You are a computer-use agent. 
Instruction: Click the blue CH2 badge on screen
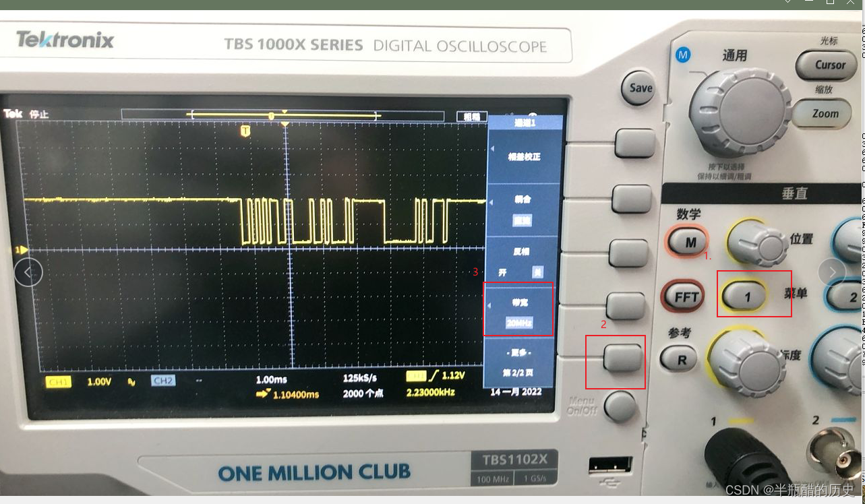pos(163,380)
